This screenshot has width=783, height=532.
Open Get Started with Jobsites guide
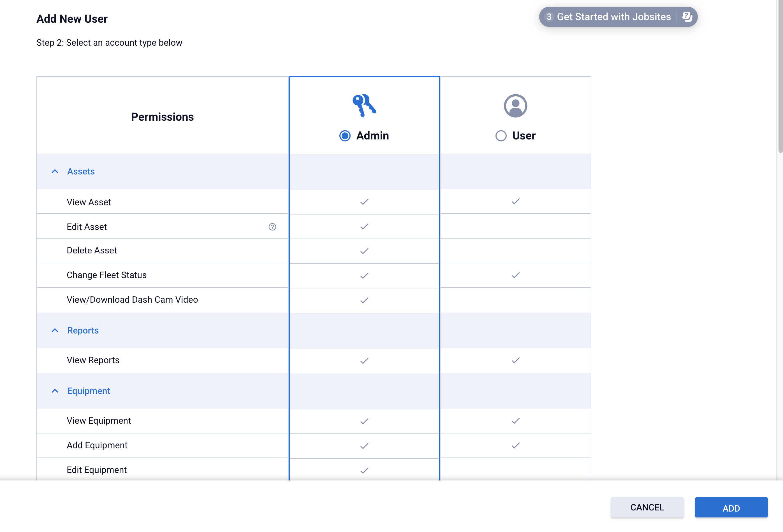[x=613, y=17]
